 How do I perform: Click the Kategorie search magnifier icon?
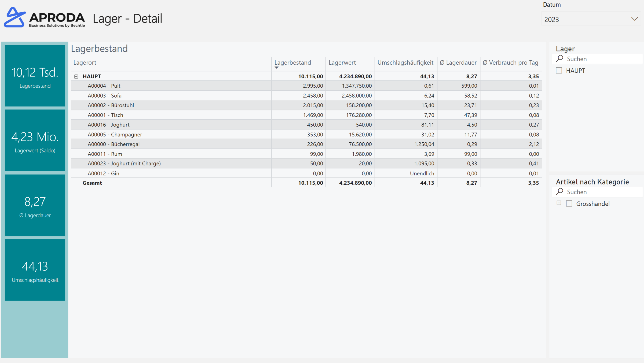tap(559, 191)
